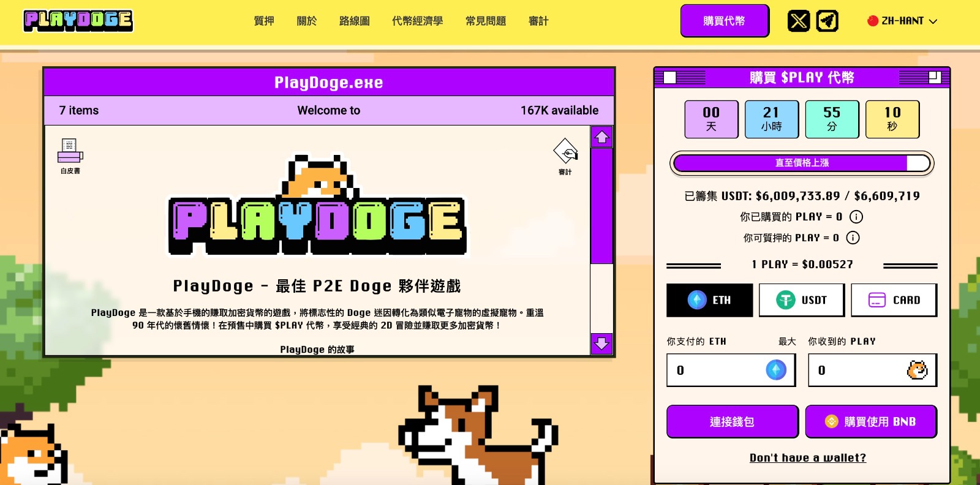This screenshot has height=485, width=980.
Task: Click info icon next to 你可質押的 PLAY
Action: [853, 238]
